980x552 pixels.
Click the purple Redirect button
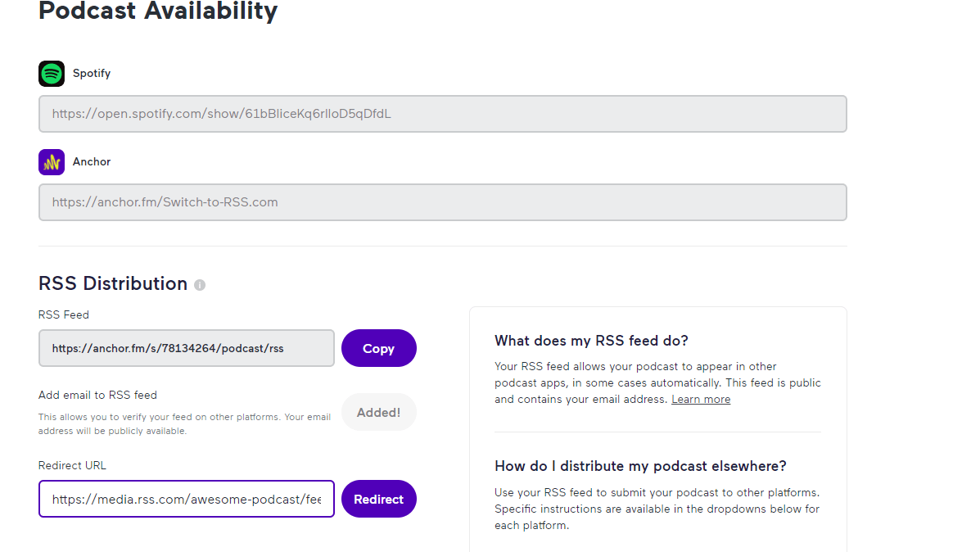pos(378,499)
